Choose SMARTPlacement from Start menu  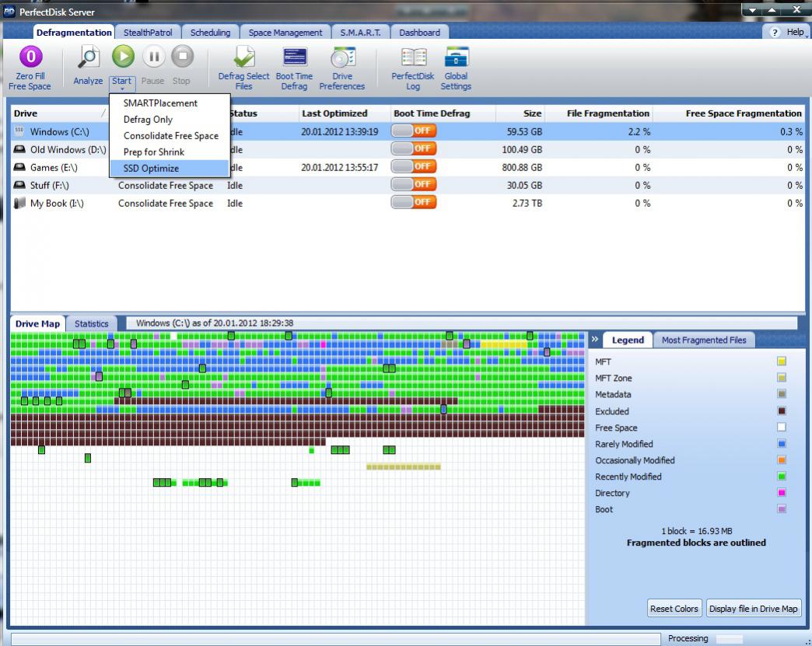click(170, 103)
